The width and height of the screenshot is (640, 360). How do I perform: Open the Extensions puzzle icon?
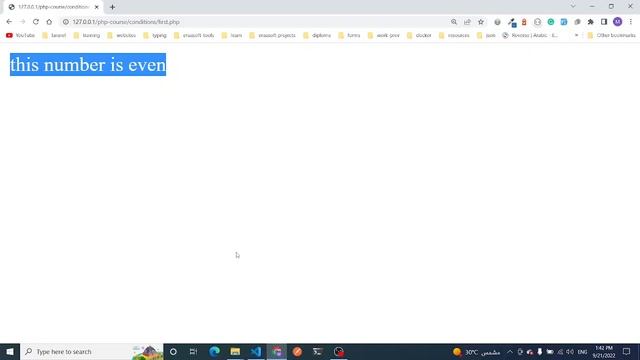point(591,22)
